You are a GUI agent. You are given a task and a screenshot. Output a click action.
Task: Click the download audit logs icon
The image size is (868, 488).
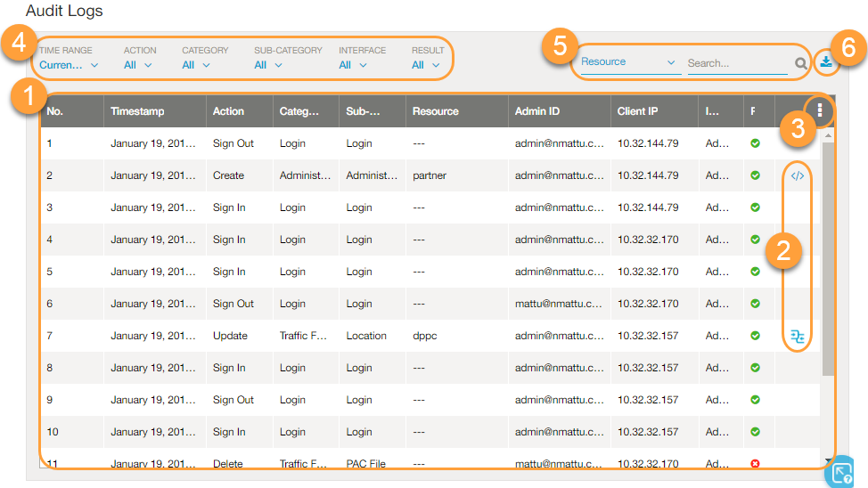[826, 61]
